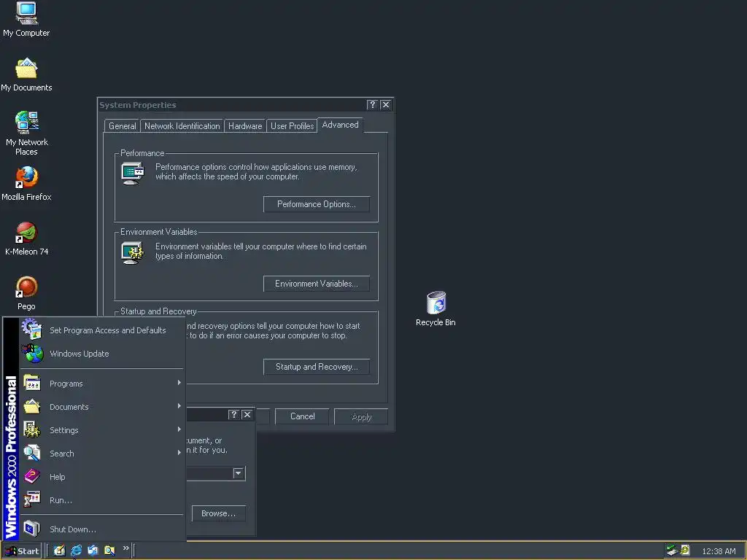Click the Performance monitor icon
This screenshot has height=560, width=747.
133,174
